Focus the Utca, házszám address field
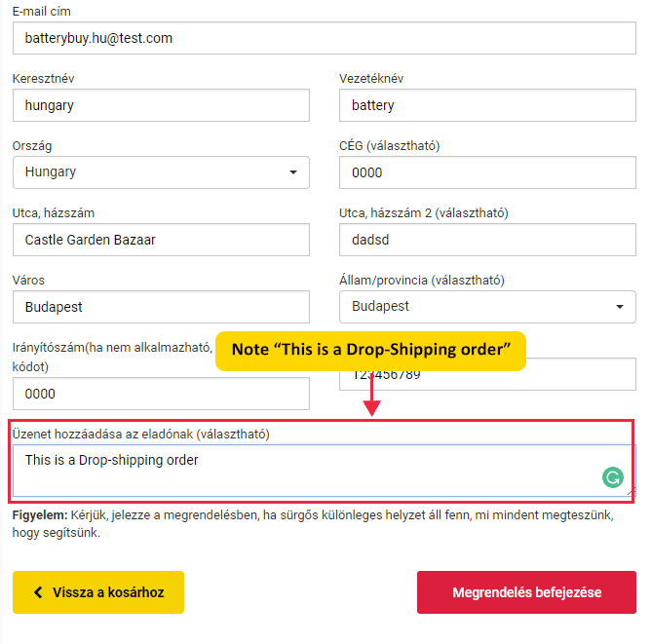The image size is (652, 644). click(161, 240)
